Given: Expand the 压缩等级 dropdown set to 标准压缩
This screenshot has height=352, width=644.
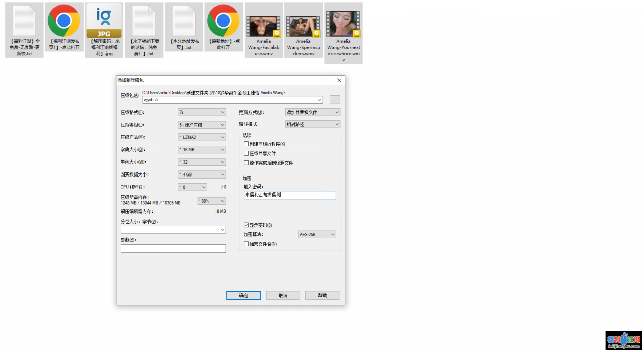Looking at the screenshot, I should (x=202, y=125).
